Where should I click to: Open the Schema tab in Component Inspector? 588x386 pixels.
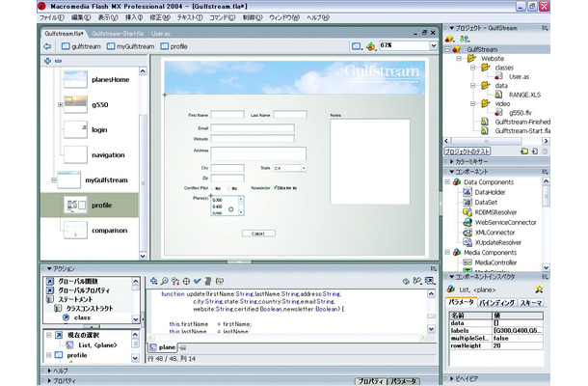[x=531, y=303]
